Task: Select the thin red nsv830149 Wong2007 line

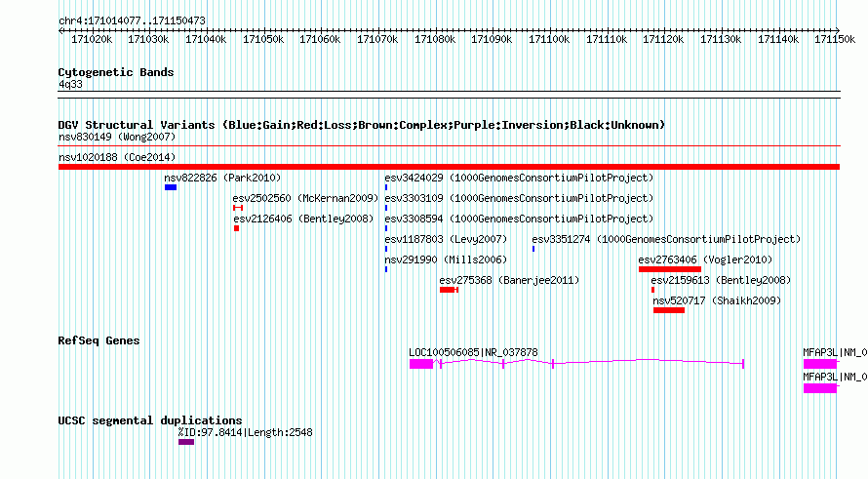Action: click(449, 146)
